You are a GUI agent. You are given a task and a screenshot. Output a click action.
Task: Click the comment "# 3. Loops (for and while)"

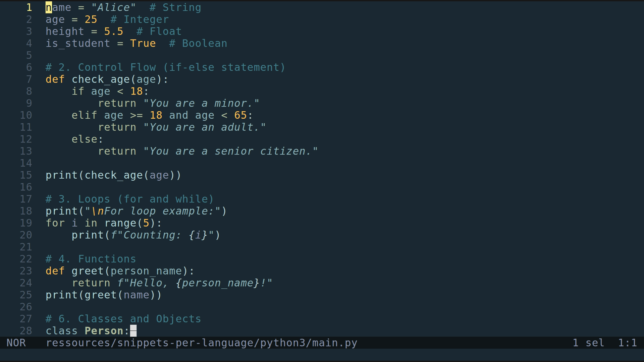129,199
